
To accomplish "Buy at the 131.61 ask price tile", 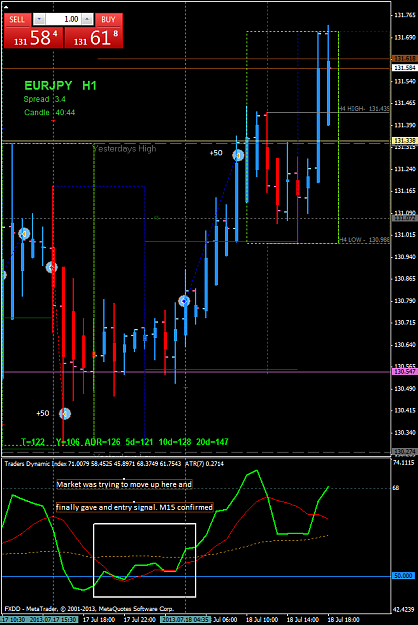I will pyautogui.click(x=94, y=38).
